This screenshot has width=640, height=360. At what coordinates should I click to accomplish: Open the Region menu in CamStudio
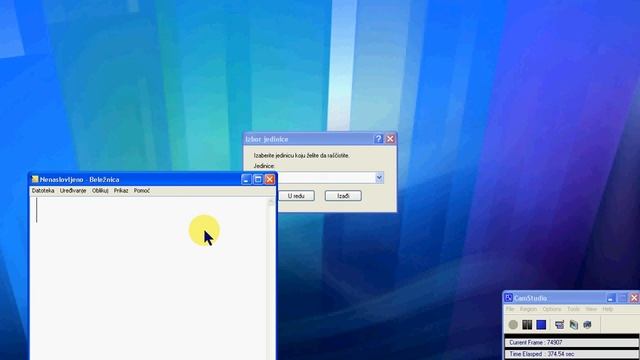(528, 309)
